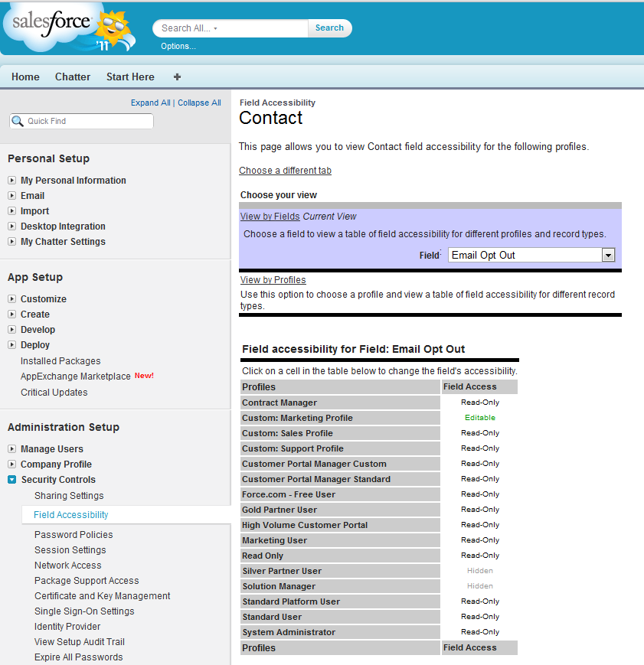Add a new tab with the plus icon
Image resolution: width=644 pixels, height=665 pixels.
click(x=178, y=77)
